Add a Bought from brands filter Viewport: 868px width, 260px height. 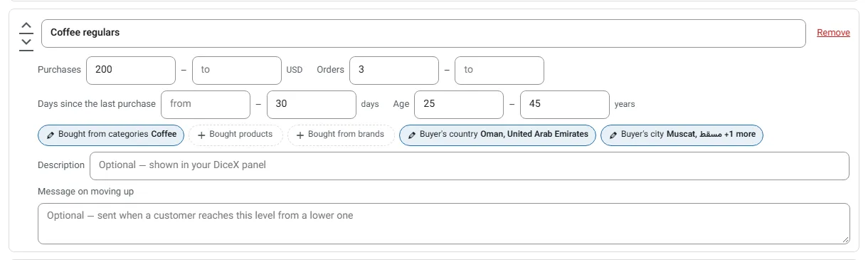point(341,135)
